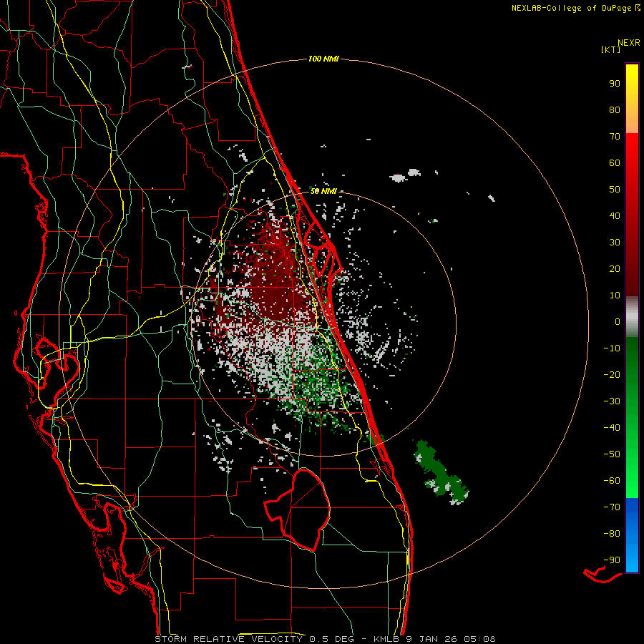The width and height of the screenshot is (644, 644).
Task: Click the KMLB 9 JAN 26 05:08 timestamp
Action: pyautogui.click(x=434, y=639)
